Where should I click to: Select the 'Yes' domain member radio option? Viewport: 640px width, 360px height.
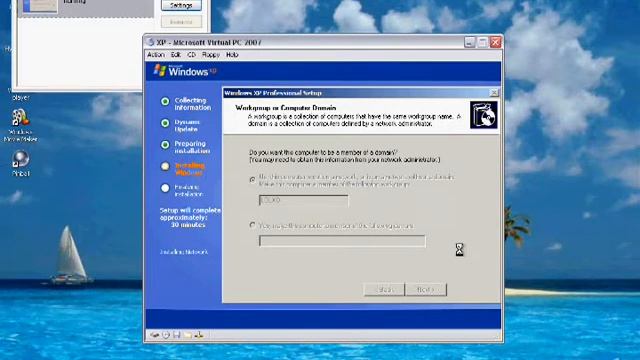(253, 225)
